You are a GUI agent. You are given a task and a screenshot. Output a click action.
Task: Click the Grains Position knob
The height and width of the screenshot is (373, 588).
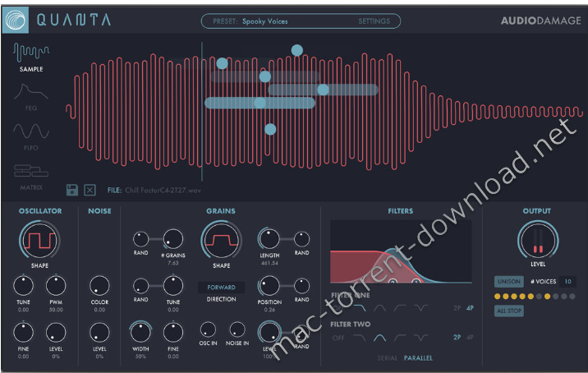coord(269,286)
